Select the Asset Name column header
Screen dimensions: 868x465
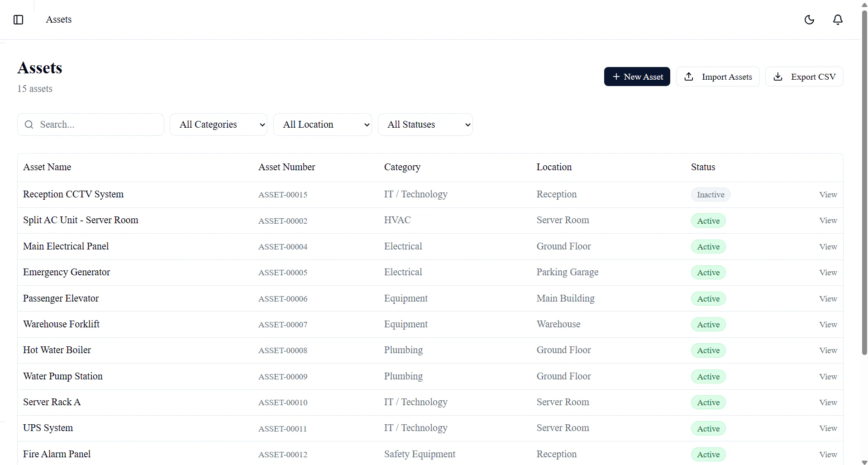tap(47, 167)
